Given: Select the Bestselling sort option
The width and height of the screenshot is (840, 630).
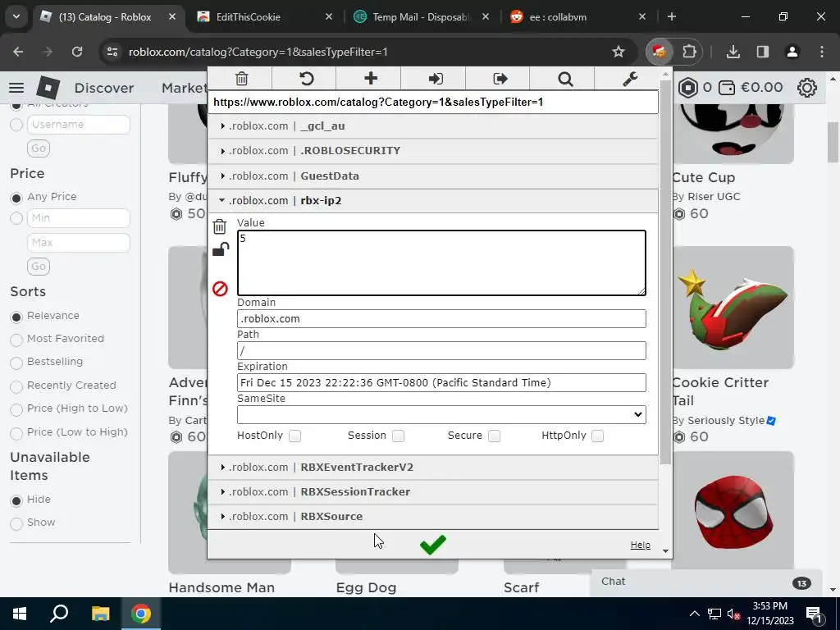Looking at the screenshot, I should 16,363.
